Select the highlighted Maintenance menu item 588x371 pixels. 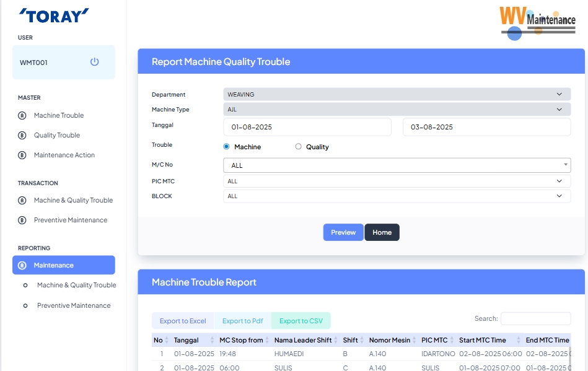pyautogui.click(x=64, y=265)
